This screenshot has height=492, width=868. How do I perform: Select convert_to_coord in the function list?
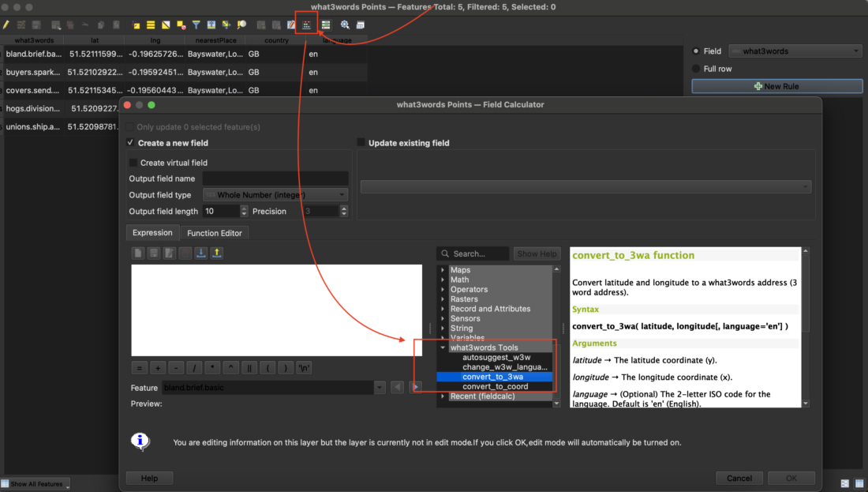[x=496, y=386]
